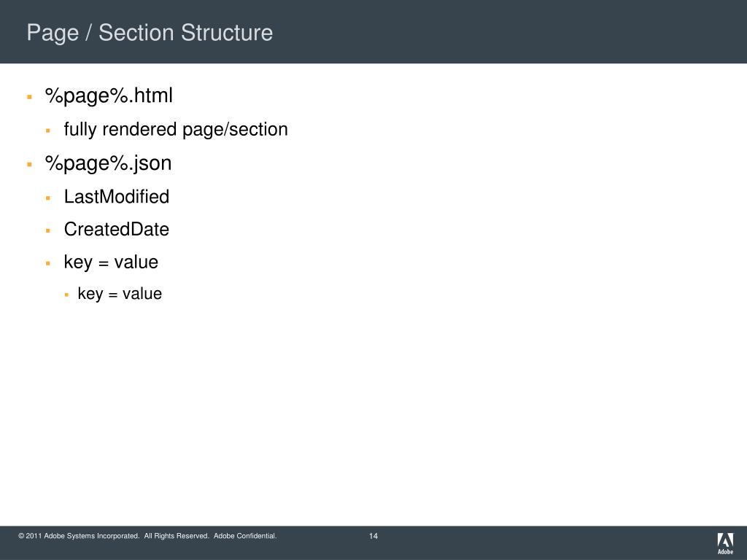Click the Adobe logo in footer

coord(725,543)
